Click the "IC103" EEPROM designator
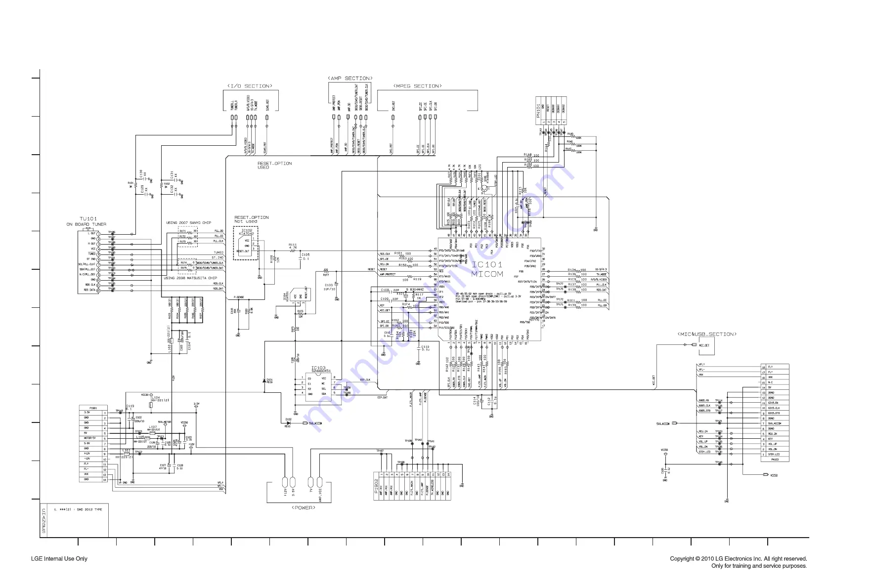 [318, 368]
